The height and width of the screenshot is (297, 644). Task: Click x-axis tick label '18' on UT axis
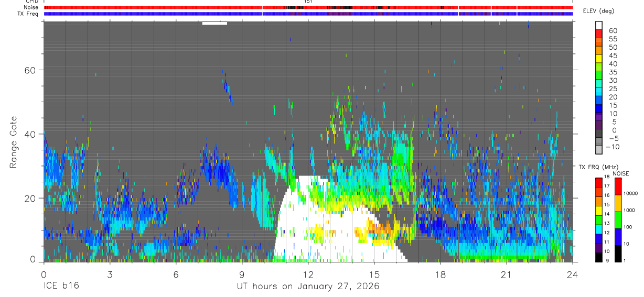(440, 274)
